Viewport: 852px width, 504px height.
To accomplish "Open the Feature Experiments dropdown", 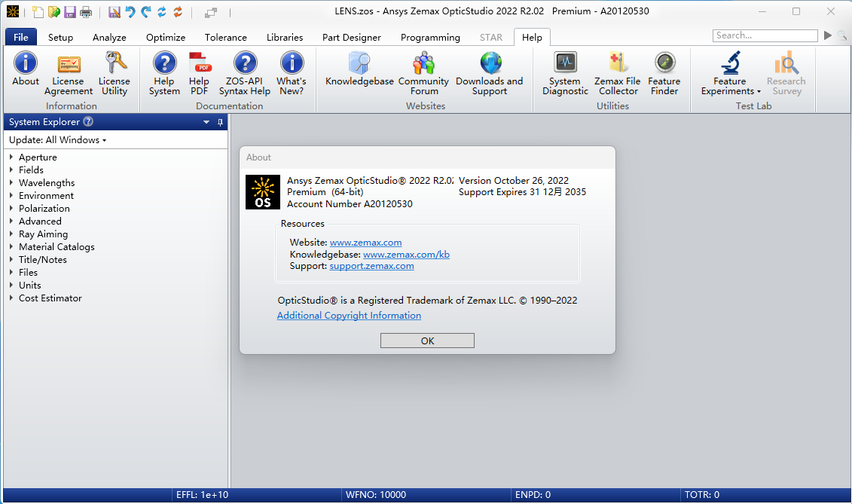I will point(730,74).
